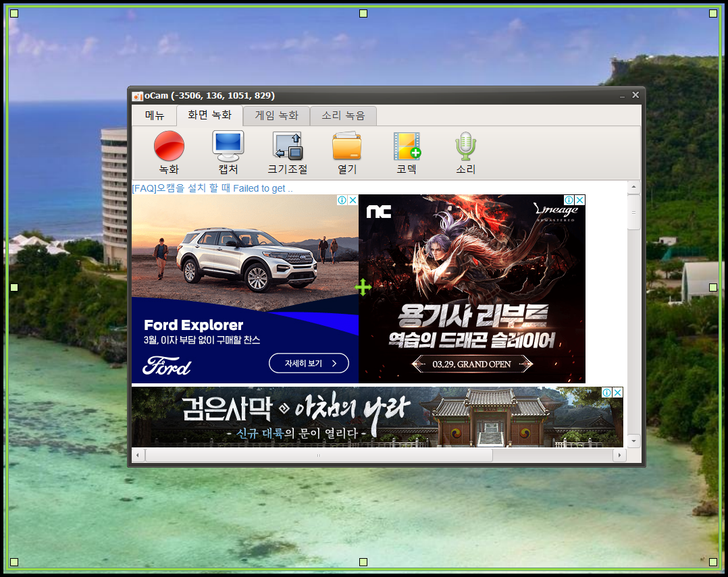Open the 검은사막 아침의 나라 banner
This screenshot has height=577, width=728.
point(378,417)
